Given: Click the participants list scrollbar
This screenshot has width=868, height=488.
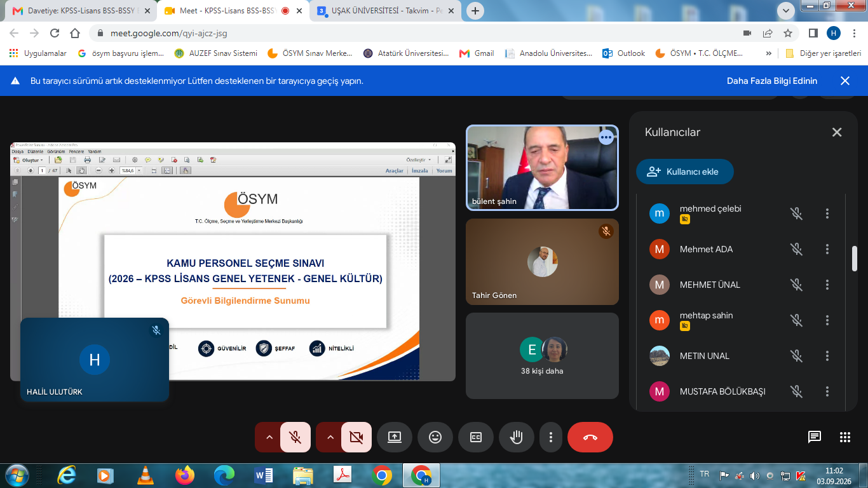Looking at the screenshot, I should [x=855, y=259].
